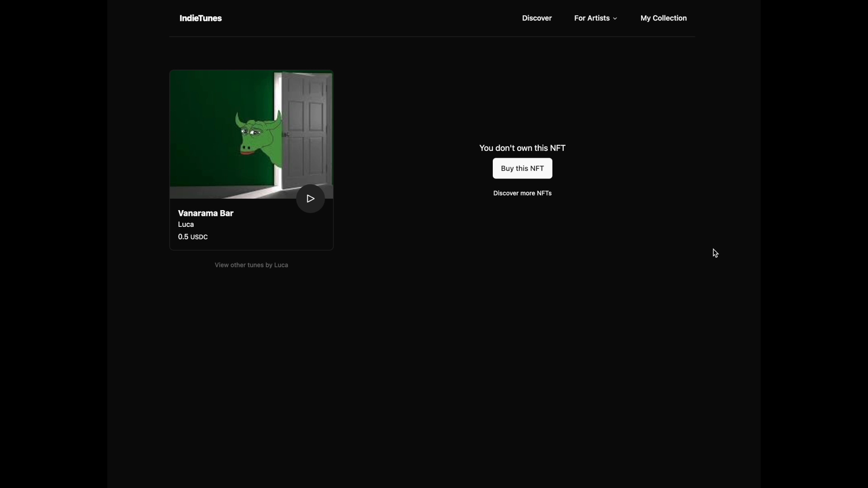The height and width of the screenshot is (488, 868).
Task: Go to the Discover page
Action: 537,18
